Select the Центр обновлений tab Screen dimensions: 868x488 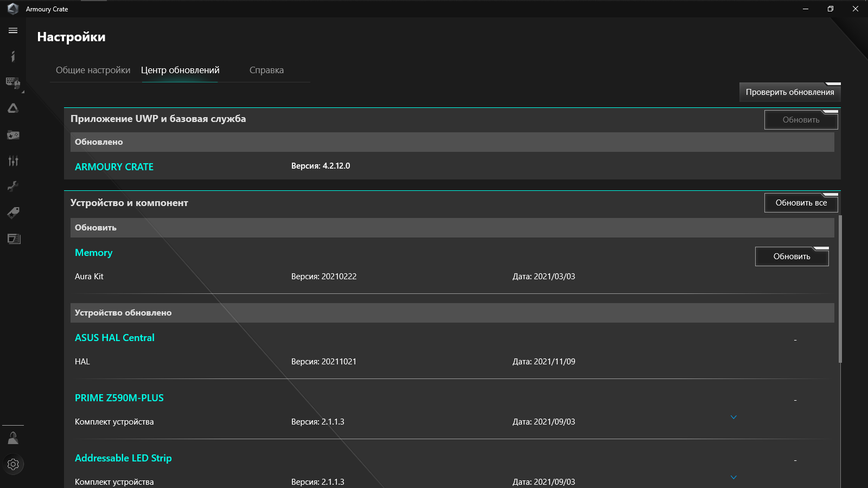click(180, 70)
